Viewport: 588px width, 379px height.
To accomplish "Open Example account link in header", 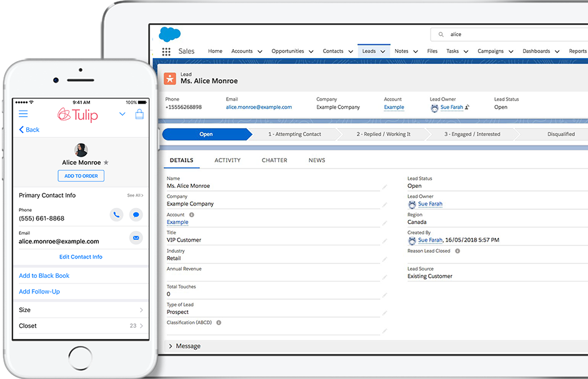I will pyautogui.click(x=394, y=107).
